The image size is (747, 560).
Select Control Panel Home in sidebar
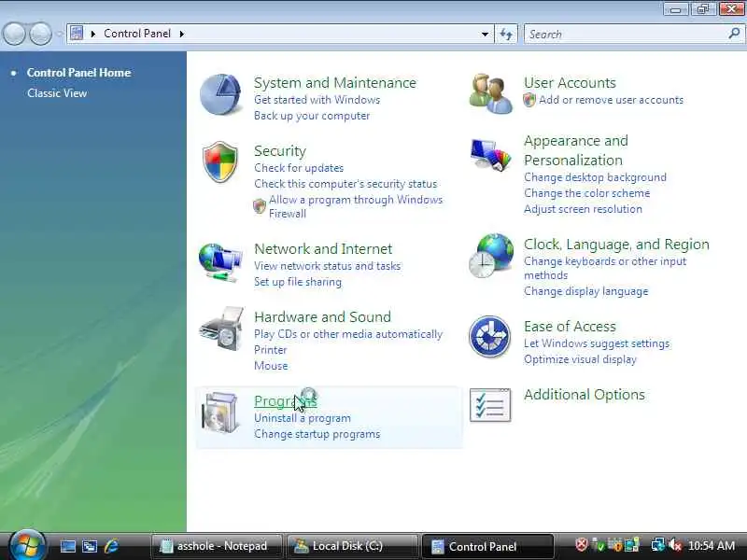(78, 73)
